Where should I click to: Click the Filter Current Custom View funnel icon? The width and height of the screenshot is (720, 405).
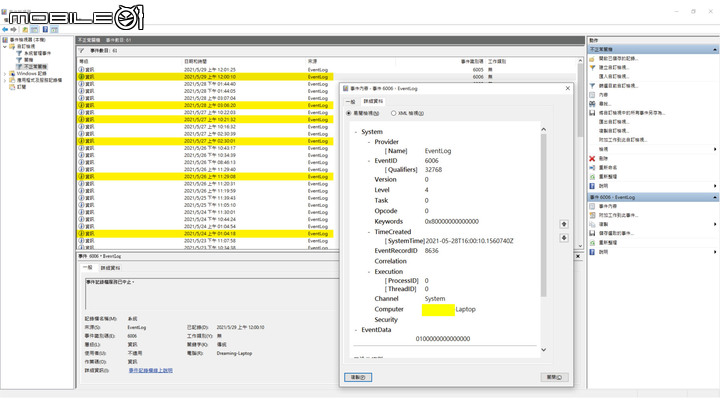click(x=592, y=86)
